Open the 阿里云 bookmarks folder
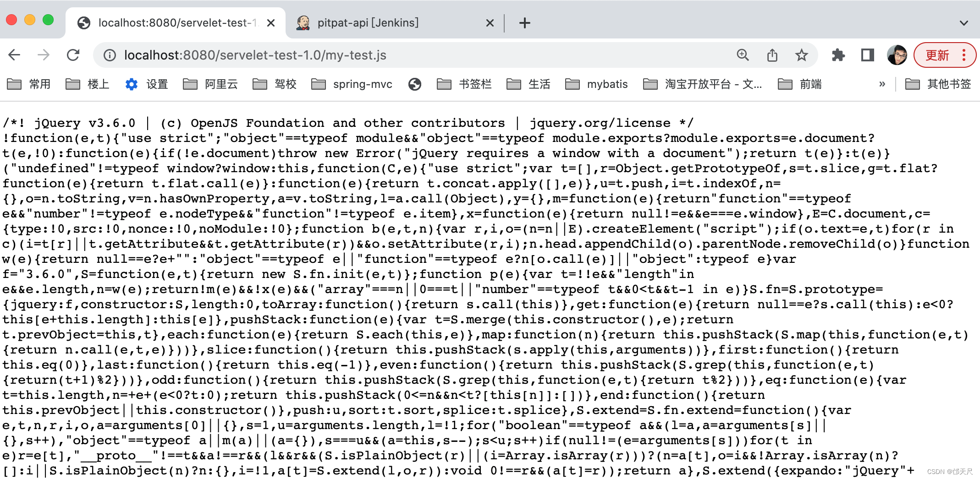The width and height of the screenshot is (980, 479). tap(210, 84)
